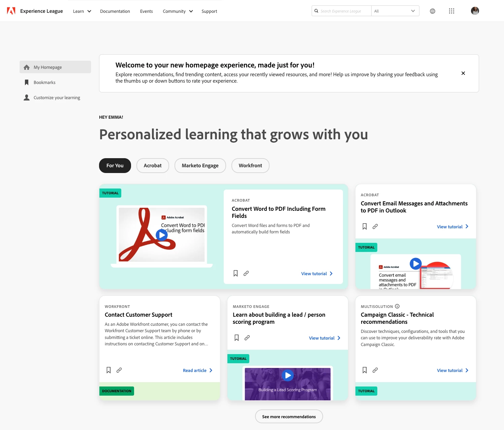Click See more recommendations button
The width and height of the screenshot is (504, 430).
[x=289, y=417]
